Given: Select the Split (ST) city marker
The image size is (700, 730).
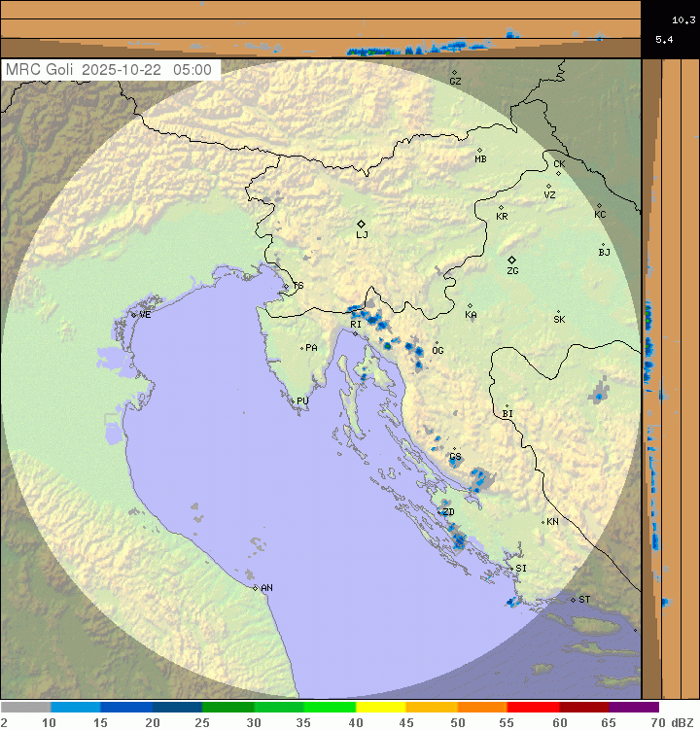Looking at the screenshot, I should tap(573, 599).
